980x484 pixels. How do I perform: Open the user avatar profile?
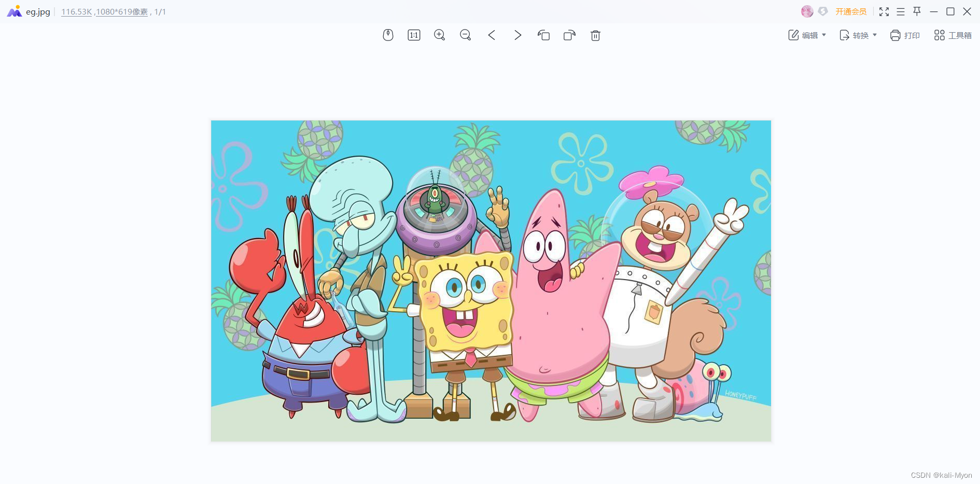pyautogui.click(x=807, y=11)
